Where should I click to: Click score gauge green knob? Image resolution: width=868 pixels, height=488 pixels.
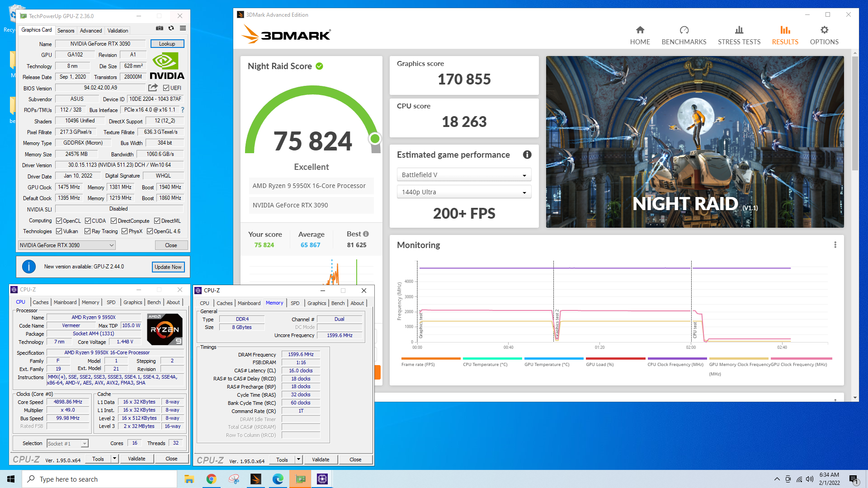click(375, 139)
